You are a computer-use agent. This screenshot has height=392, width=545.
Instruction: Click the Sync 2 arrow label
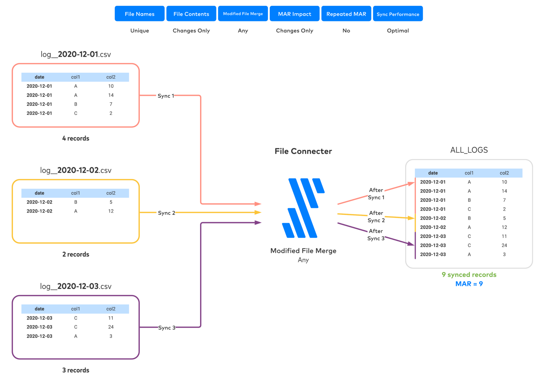click(166, 213)
